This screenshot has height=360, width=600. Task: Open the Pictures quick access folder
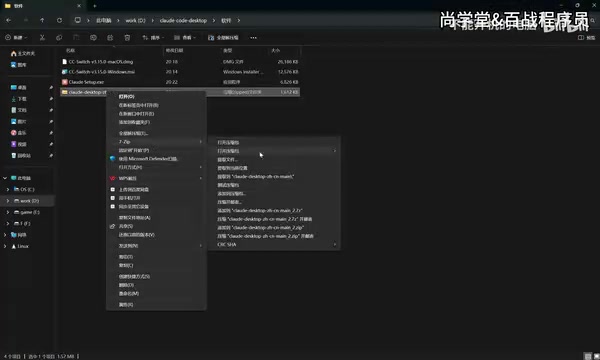pyautogui.click(x=19, y=122)
